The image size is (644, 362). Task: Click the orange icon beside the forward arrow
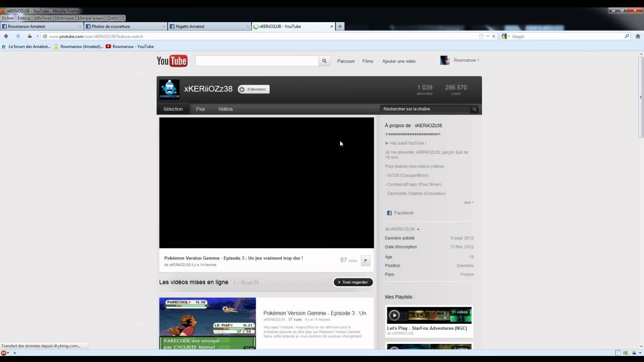click(30, 36)
